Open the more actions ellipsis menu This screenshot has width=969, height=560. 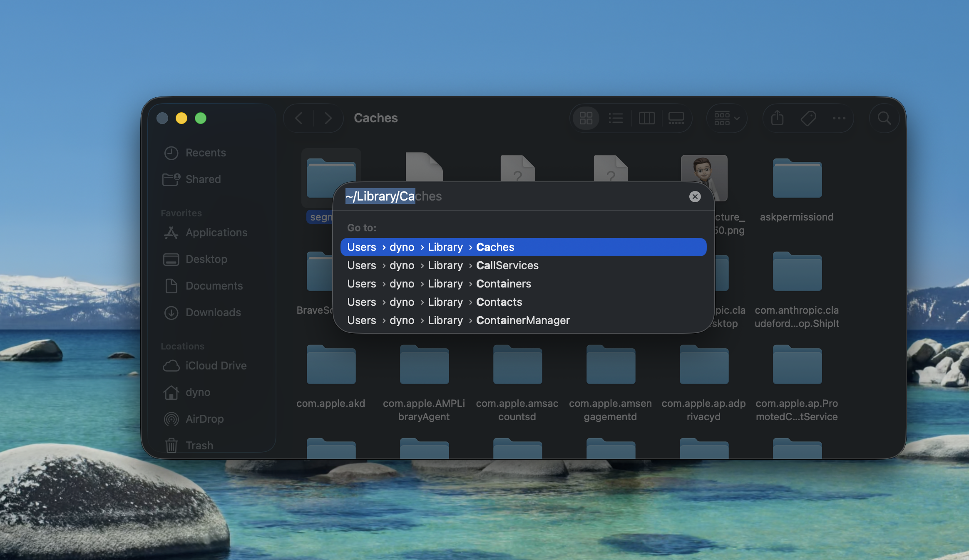pos(839,118)
